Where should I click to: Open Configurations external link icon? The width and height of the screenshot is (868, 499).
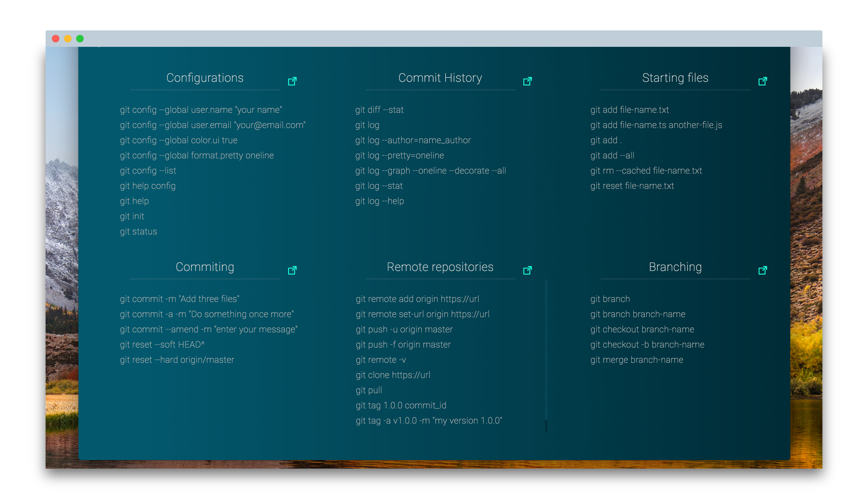point(292,81)
